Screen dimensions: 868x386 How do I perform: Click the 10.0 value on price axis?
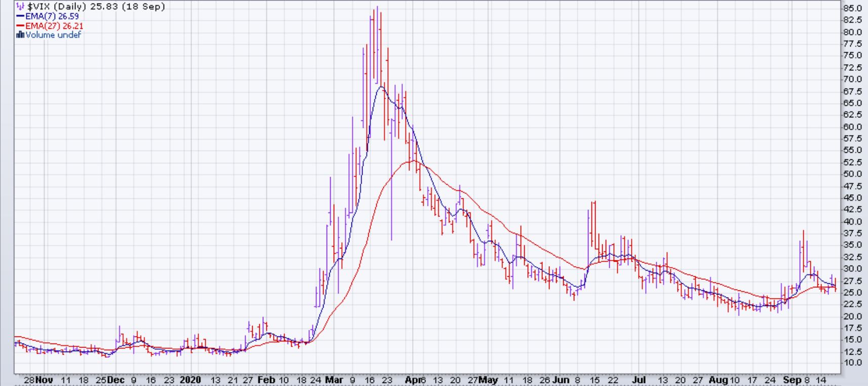click(852, 363)
